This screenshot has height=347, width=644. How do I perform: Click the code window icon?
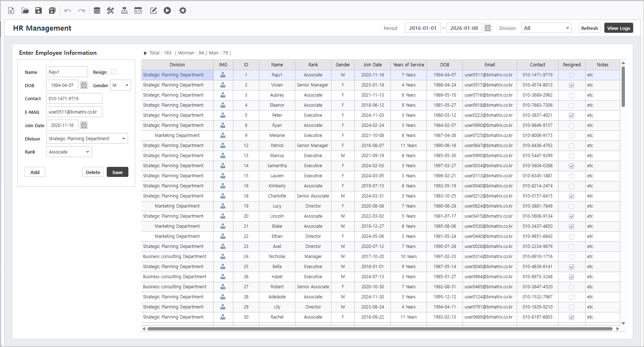[138, 10]
